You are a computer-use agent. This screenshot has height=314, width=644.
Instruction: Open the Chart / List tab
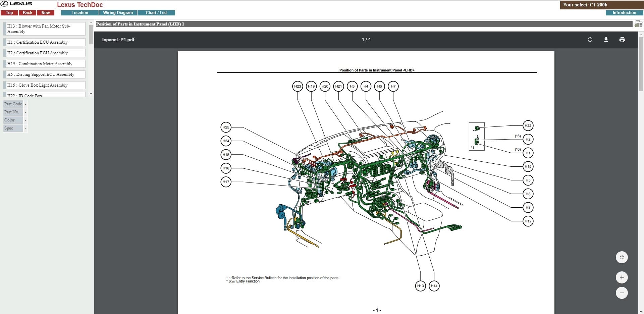[x=156, y=13]
